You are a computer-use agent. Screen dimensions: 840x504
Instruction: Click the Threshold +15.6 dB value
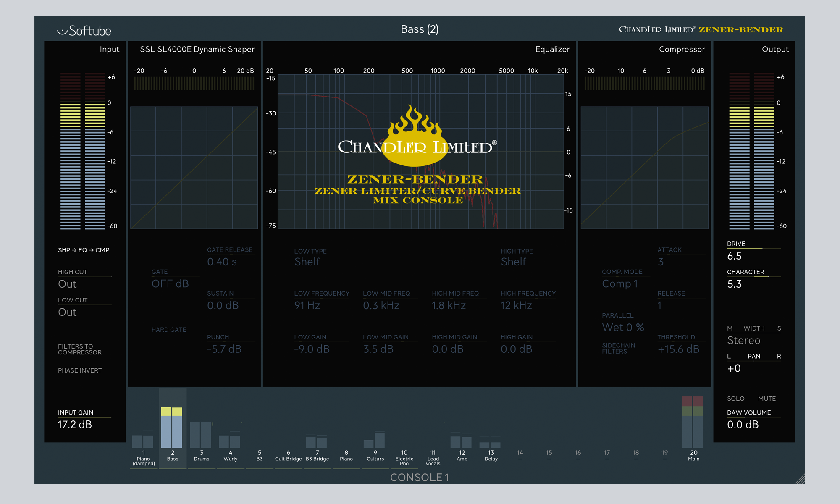click(x=679, y=349)
